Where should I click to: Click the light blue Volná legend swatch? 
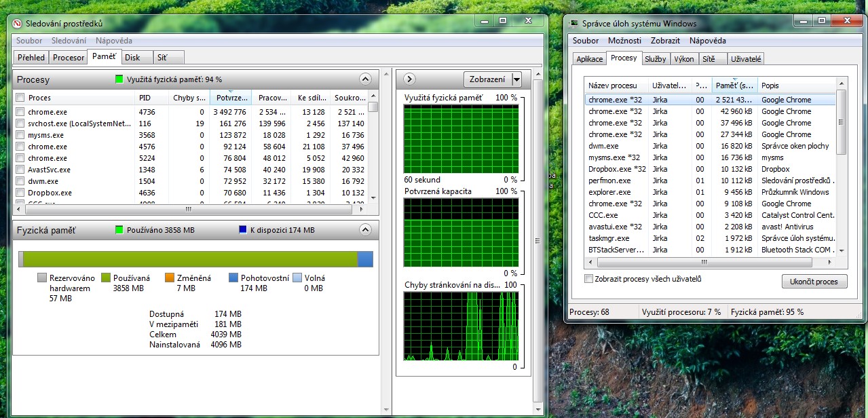[297, 278]
